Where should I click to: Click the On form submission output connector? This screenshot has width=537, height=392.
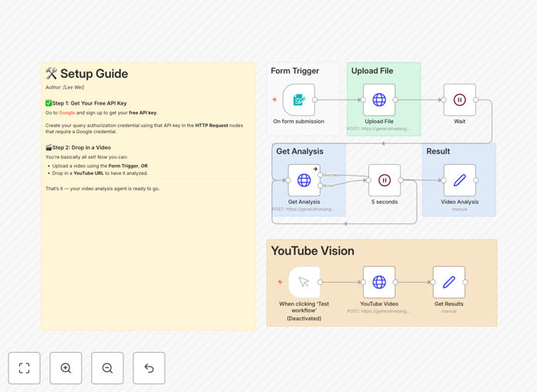tap(315, 100)
